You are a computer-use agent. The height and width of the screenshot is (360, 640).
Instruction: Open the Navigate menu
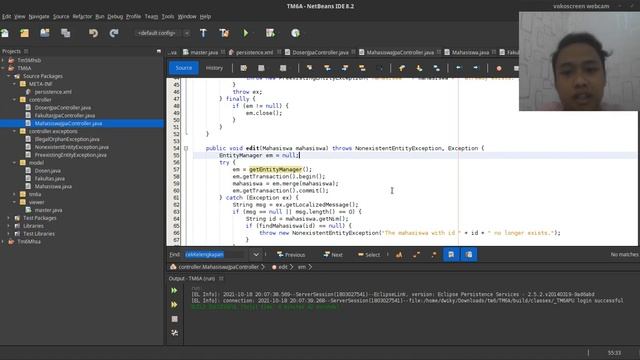[39, 16]
